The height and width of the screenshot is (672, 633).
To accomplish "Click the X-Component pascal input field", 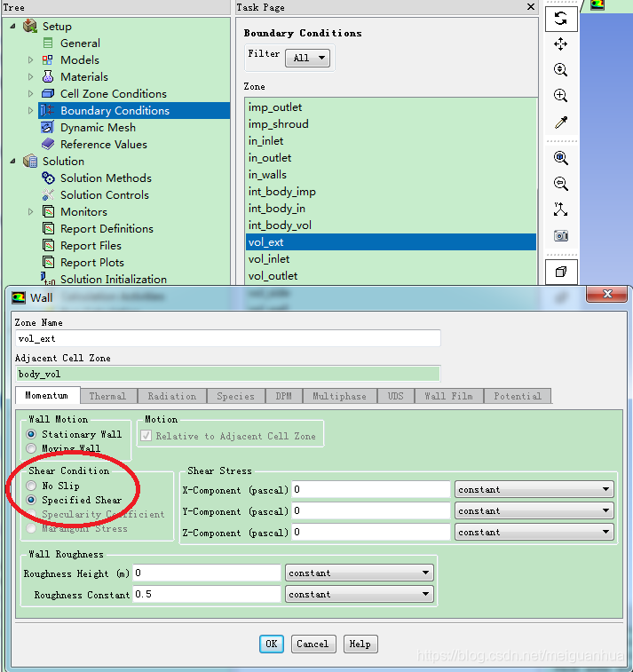I will (371, 489).
